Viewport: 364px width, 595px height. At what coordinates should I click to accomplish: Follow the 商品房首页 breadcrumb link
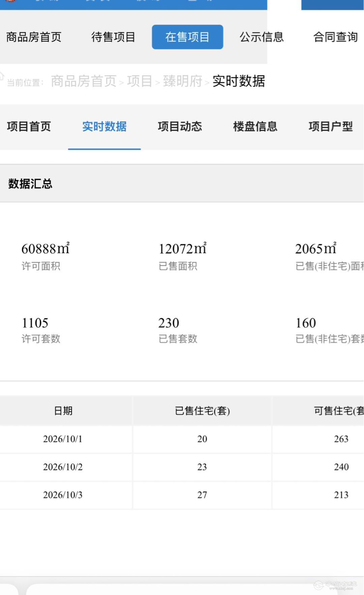84,81
